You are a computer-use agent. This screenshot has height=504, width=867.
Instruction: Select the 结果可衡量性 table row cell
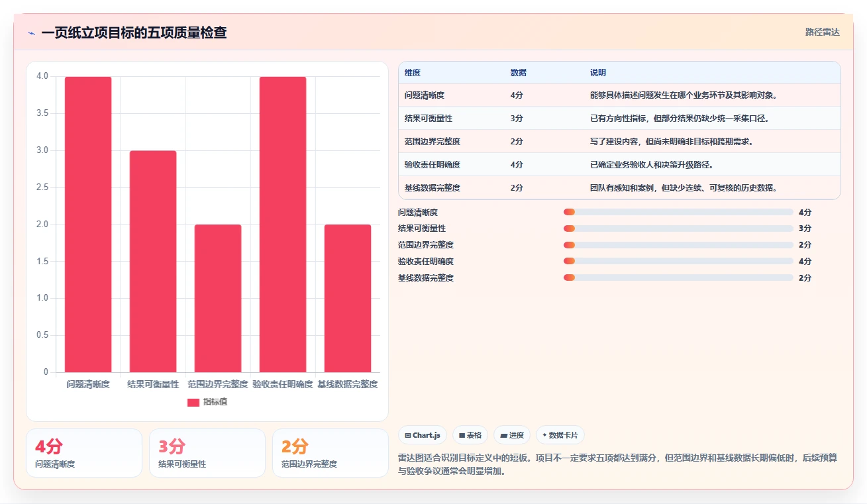[429, 118]
